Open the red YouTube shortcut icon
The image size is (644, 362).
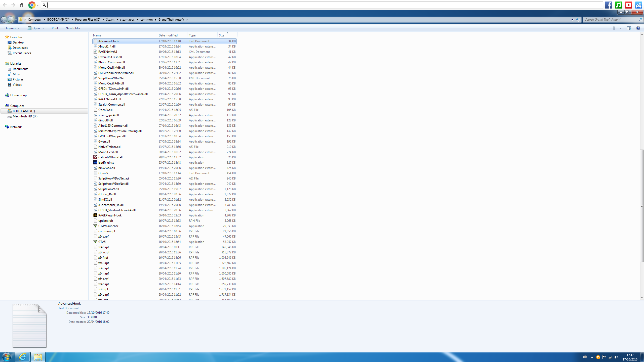click(x=628, y=5)
